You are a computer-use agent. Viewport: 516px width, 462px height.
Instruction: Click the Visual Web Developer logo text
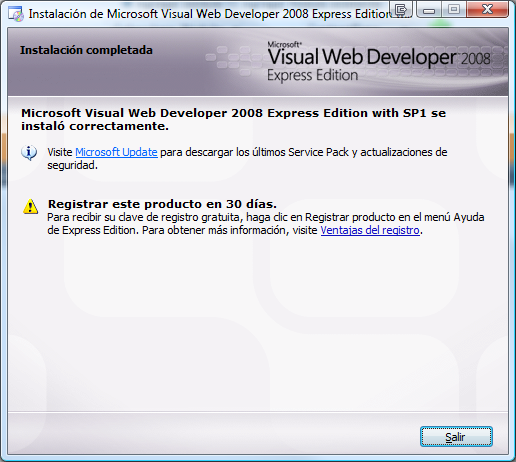(362, 57)
